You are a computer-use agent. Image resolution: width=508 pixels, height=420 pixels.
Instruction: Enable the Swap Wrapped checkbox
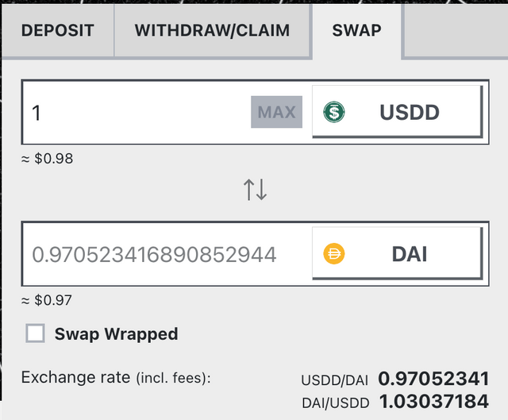[36, 333]
